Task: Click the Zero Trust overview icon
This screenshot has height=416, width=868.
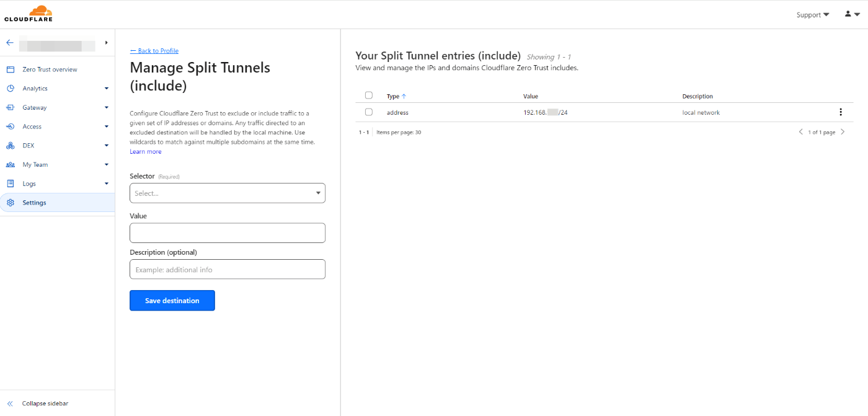Action: (11, 69)
